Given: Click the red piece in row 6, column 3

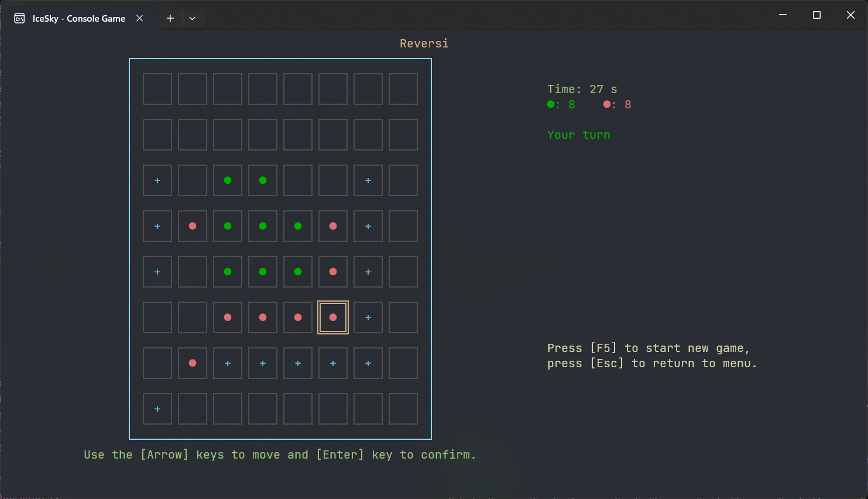Looking at the screenshot, I should pos(228,317).
